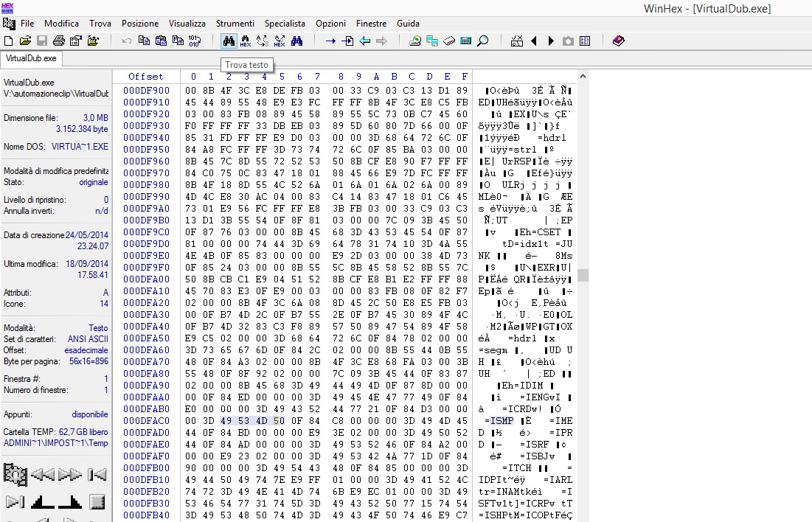Click the teal calculator icon in toolbar
This screenshot has width=812, height=522.
click(466, 41)
